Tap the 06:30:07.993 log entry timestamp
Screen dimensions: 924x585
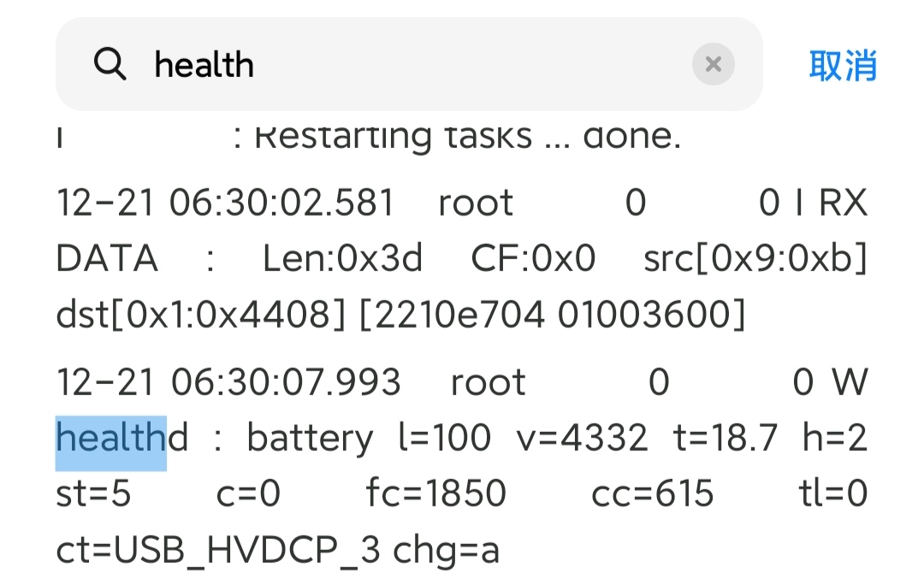tap(286, 381)
